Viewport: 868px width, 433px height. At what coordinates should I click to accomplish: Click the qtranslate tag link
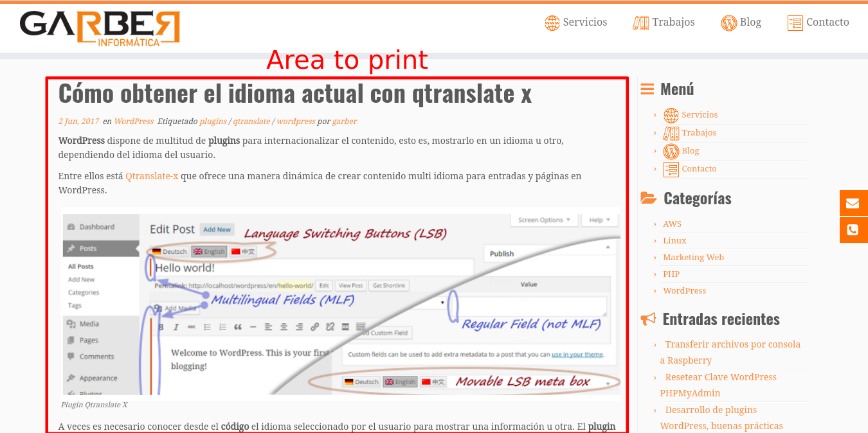click(x=251, y=121)
